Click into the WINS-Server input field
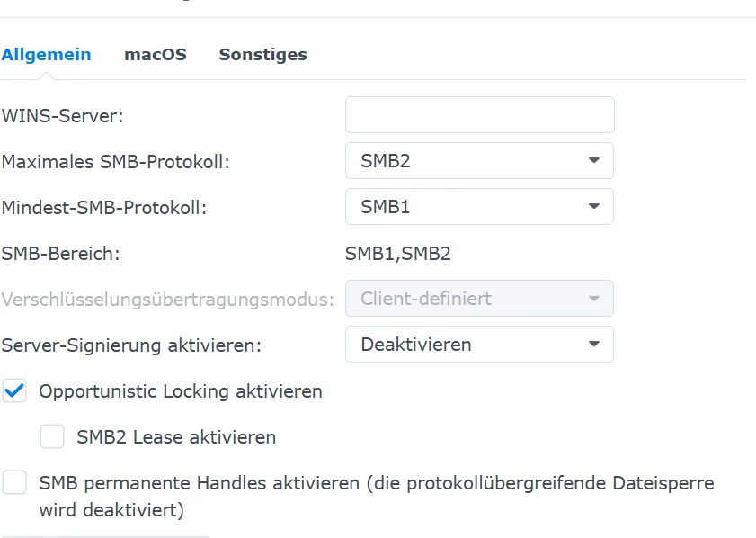 click(480, 115)
